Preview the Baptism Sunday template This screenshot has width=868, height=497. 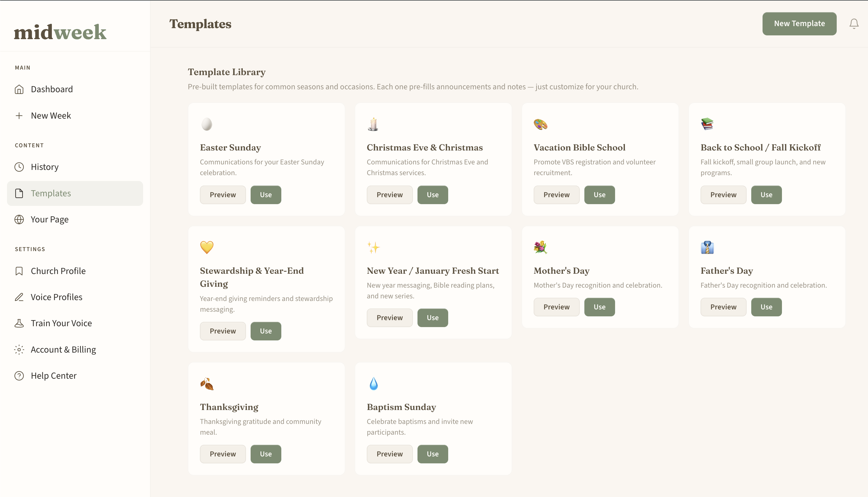click(x=389, y=454)
